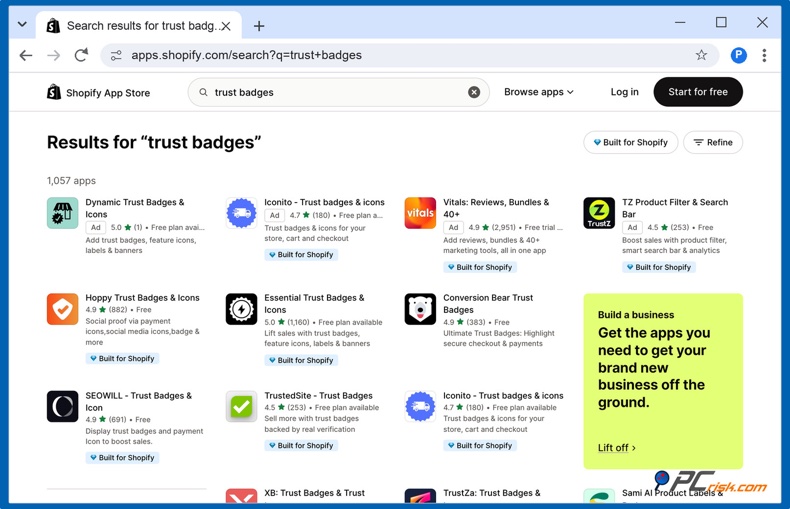Click the magnifier icon in search box
The height and width of the screenshot is (509, 790).
[203, 92]
